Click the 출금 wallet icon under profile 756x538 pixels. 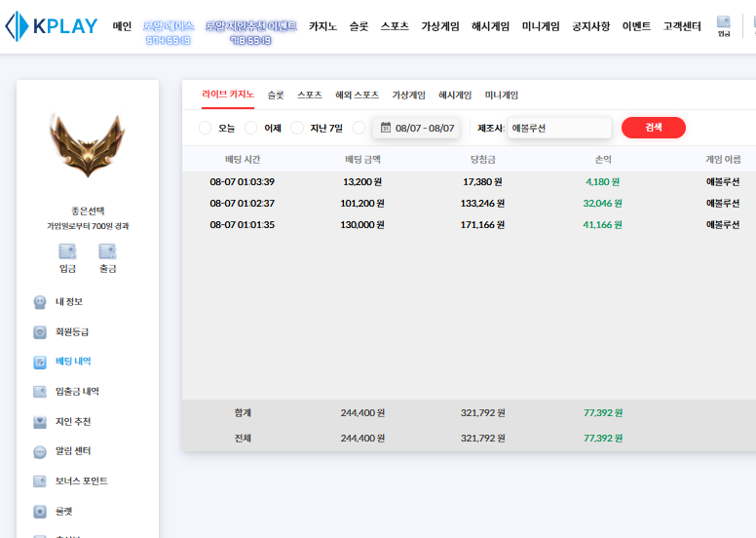tap(107, 251)
